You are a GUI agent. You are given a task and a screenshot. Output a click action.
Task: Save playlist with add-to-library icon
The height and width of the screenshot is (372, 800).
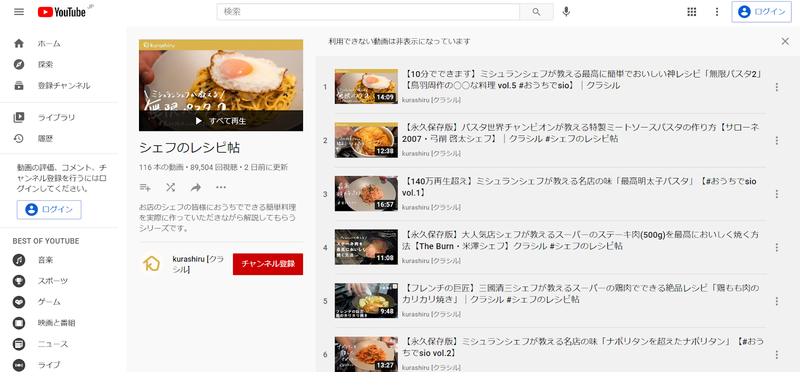145,187
